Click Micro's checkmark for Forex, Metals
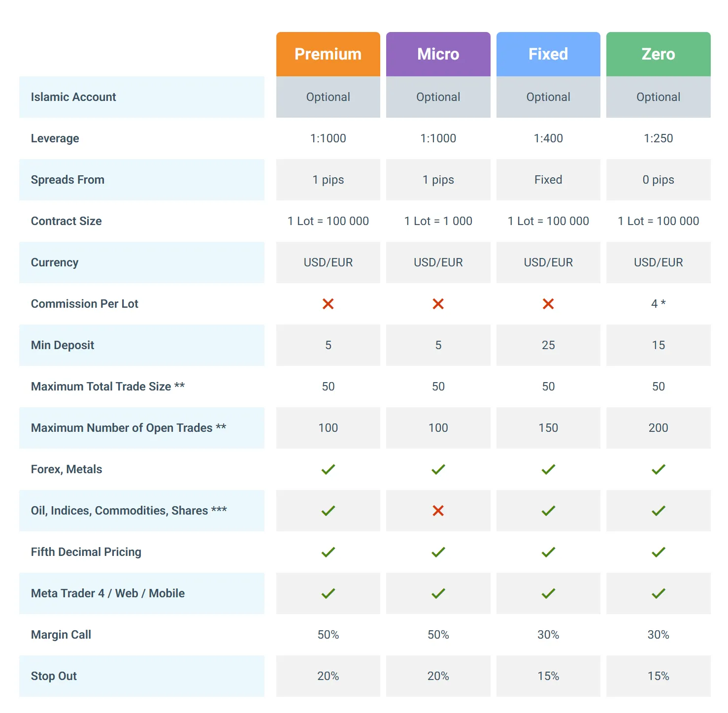 (438, 469)
